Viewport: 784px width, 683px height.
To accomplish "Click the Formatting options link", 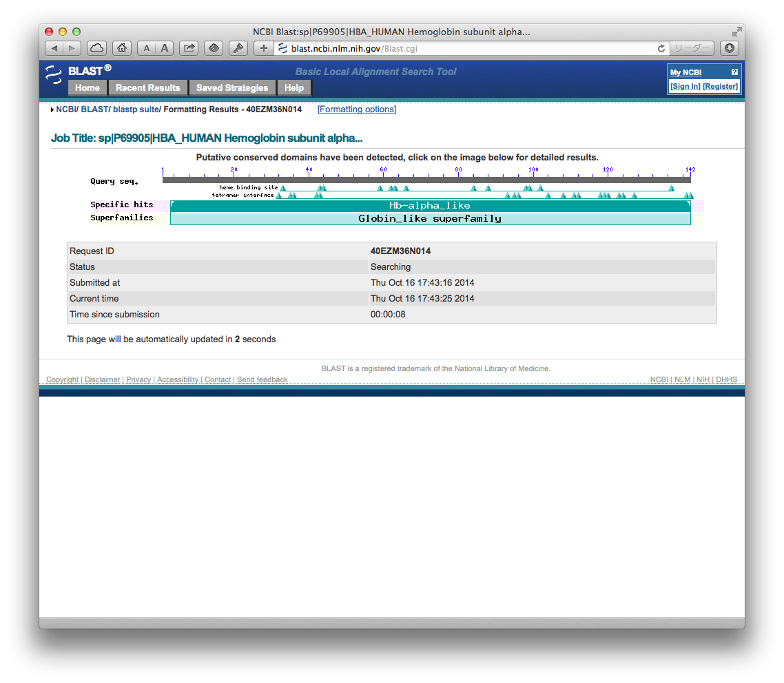I will pos(357,109).
